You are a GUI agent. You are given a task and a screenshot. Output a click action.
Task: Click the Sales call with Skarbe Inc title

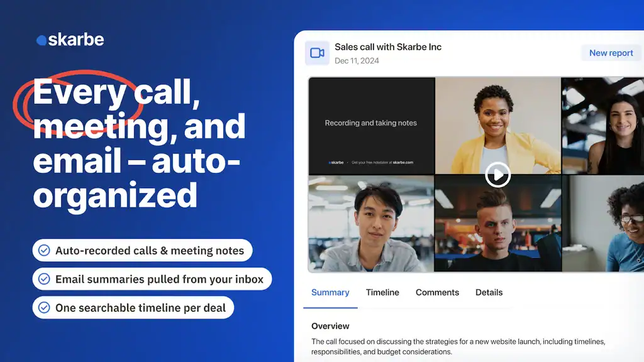point(388,47)
